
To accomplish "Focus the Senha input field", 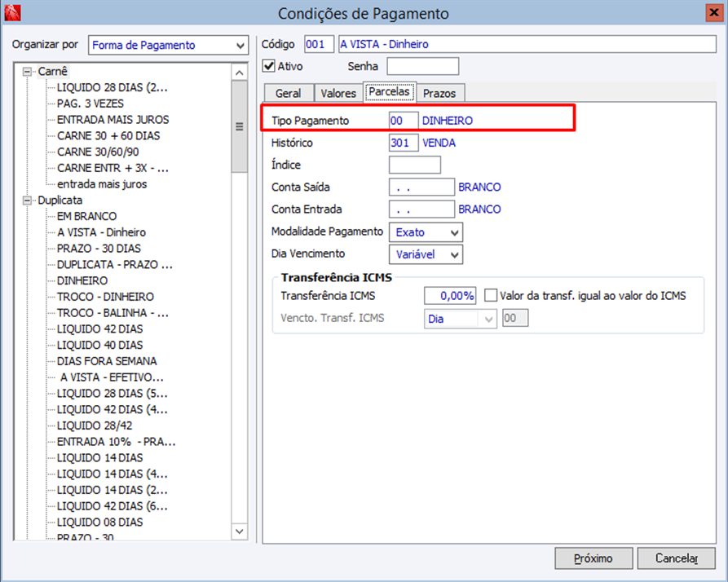I will click(x=422, y=66).
